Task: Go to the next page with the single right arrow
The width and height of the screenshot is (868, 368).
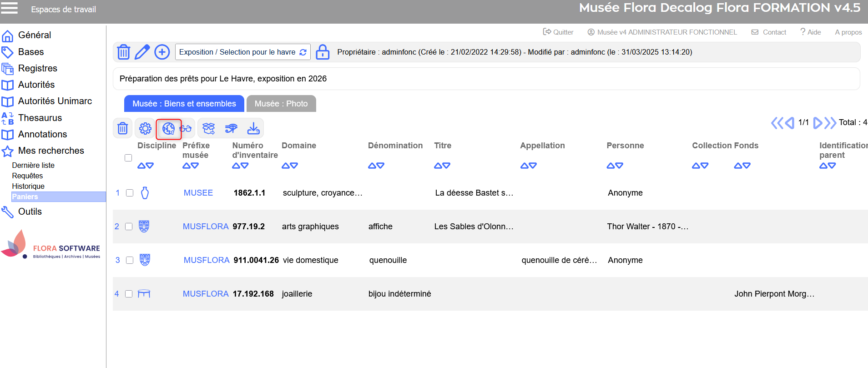Action: tap(818, 123)
